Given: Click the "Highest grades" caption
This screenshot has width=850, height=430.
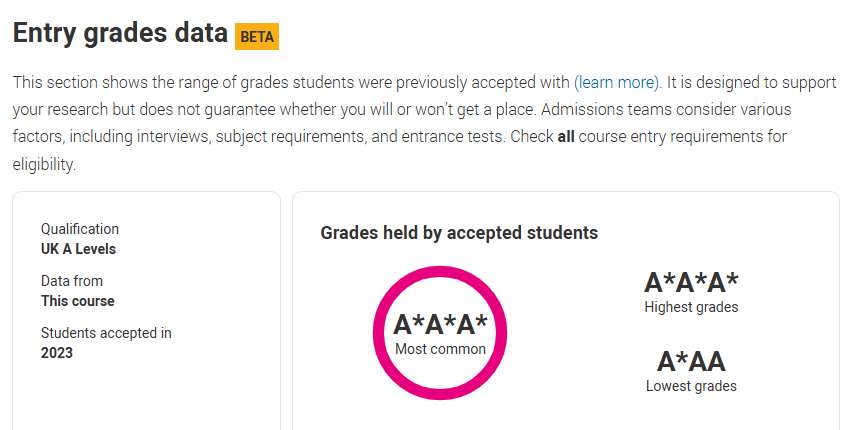Looking at the screenshot, I should point(691,307).
